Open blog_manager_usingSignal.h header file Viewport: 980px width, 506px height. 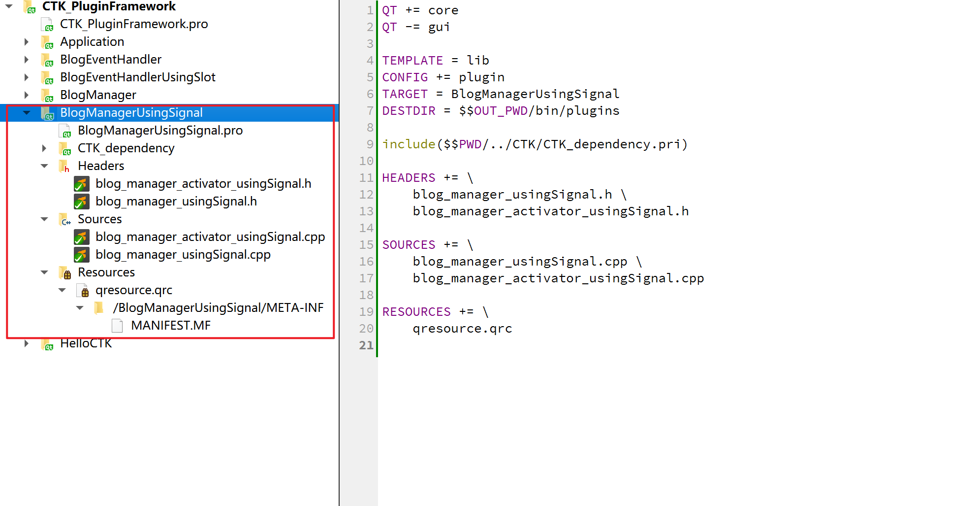176,202
